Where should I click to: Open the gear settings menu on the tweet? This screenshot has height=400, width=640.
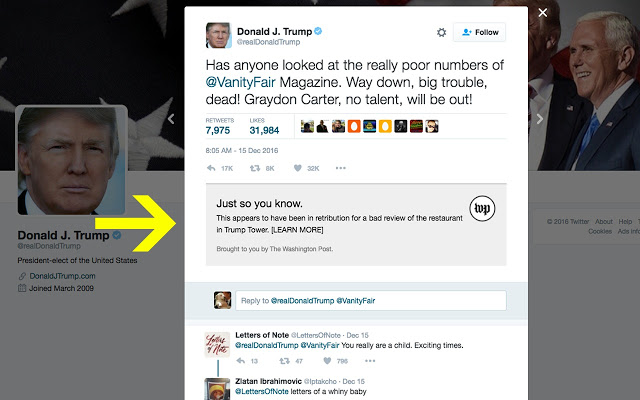coord(441,32)
